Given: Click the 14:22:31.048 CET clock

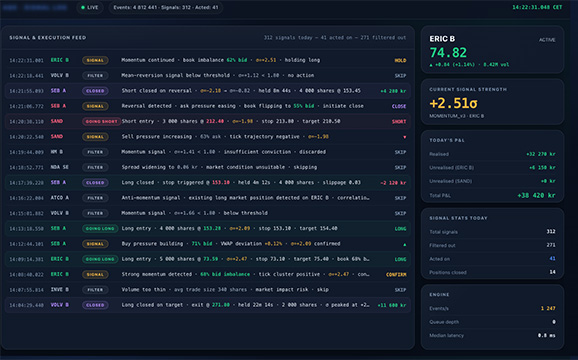Looking at the screenshot, I should pyautogui.click(x=537, y=7).
